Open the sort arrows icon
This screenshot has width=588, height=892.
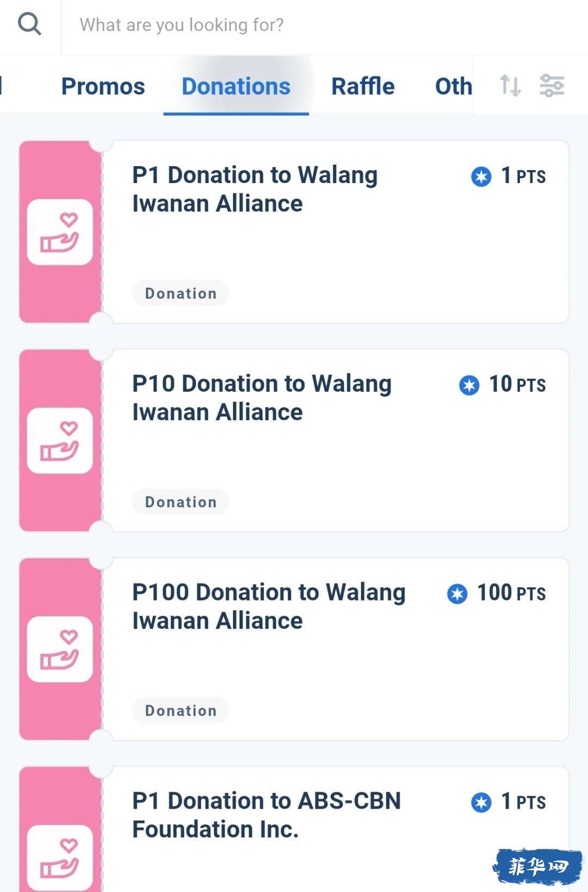coord(510,86)
